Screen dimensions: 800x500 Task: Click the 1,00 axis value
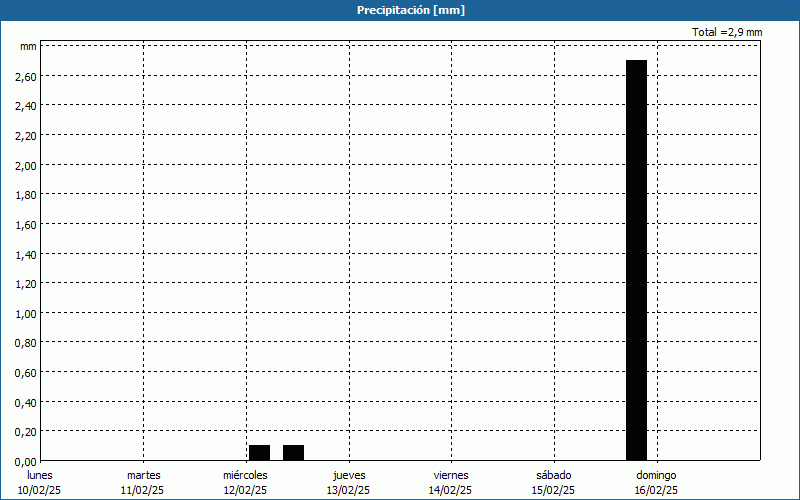pyautogui.click(x=26, y=314)
